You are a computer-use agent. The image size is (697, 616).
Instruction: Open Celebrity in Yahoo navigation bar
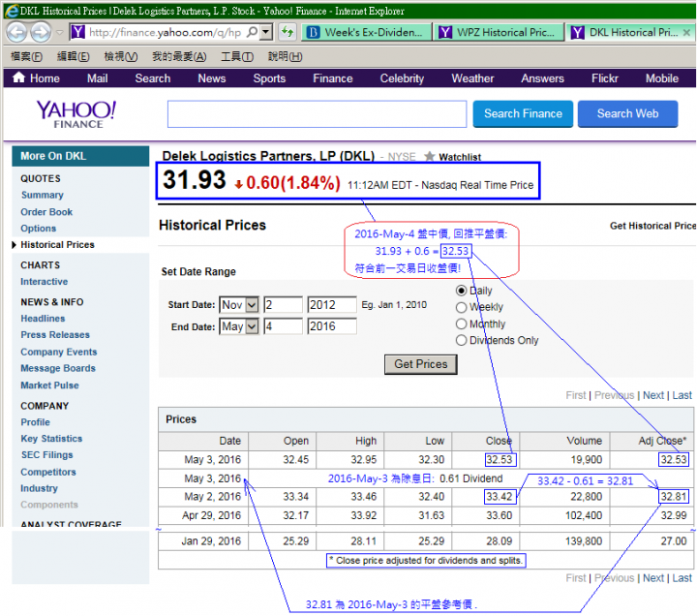[x=402, y=78]
